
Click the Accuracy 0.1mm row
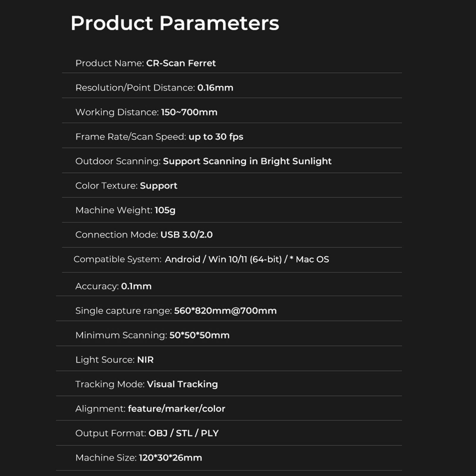(113, 286)
